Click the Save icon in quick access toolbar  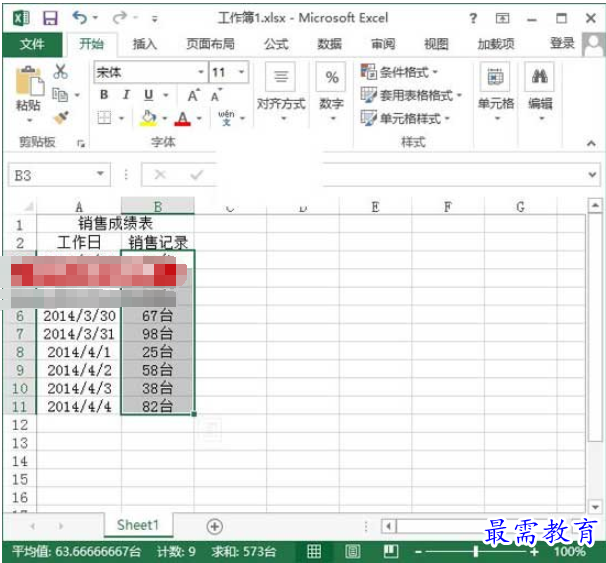tap(50, 18)
